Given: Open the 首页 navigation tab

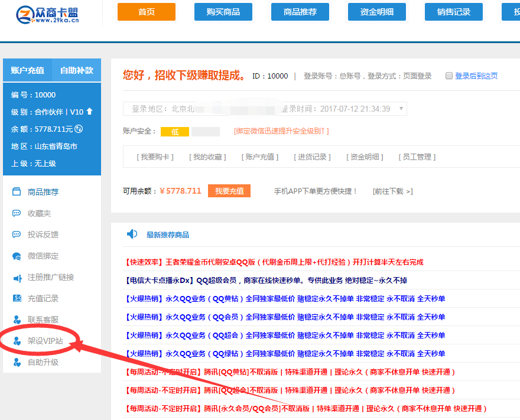Looking at the screenshot, I should (x=147, y=12).
